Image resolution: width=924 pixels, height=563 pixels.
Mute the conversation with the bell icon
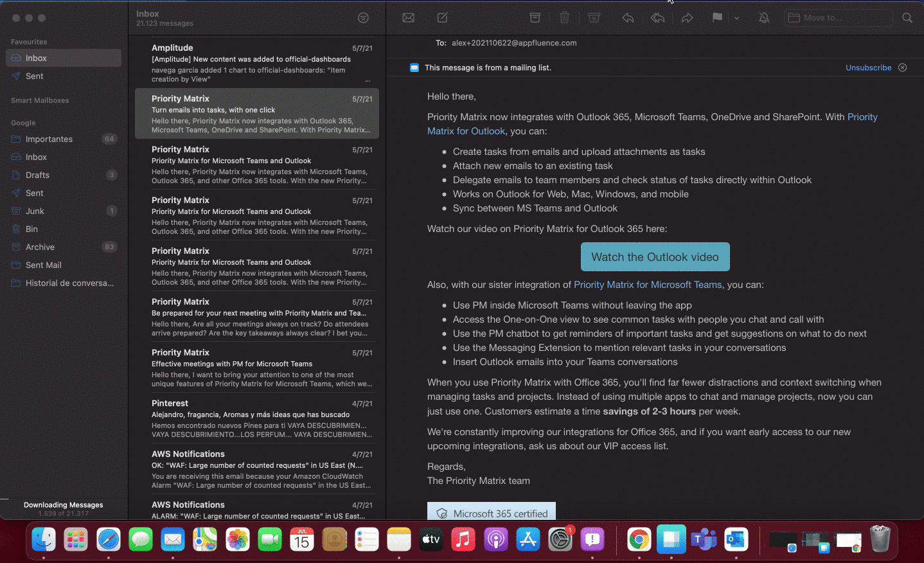point(764,18)
